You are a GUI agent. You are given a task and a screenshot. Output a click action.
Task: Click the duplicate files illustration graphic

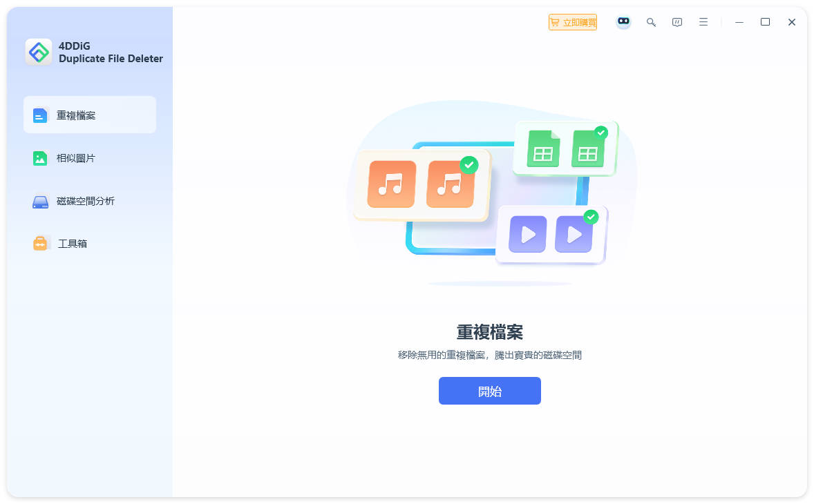coord(491,193)
